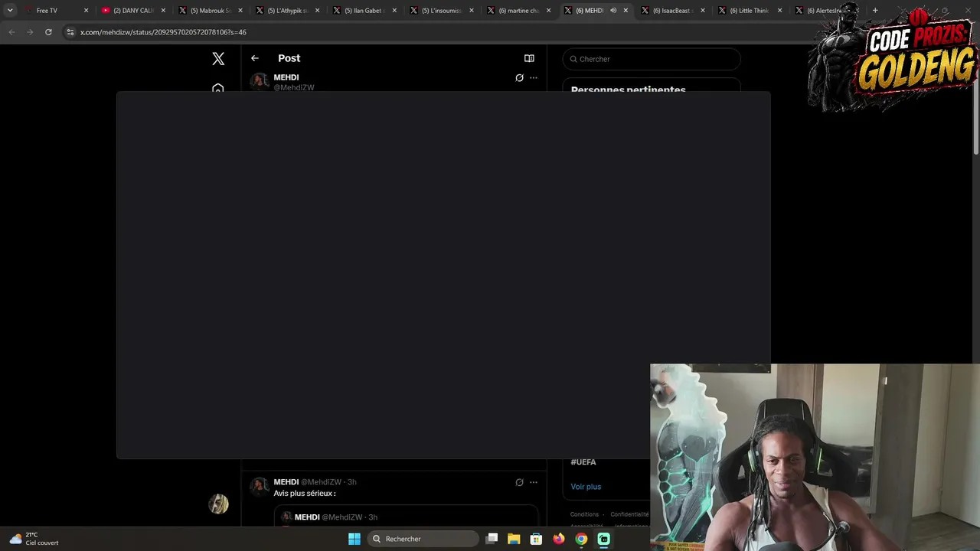Open the Windows Start menu

click(x=354, y=539)
